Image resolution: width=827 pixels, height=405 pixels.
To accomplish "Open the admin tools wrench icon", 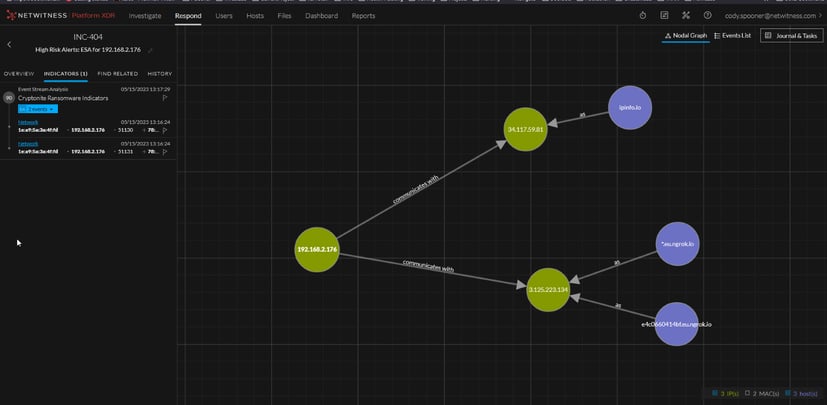I will tap(686, 16).
